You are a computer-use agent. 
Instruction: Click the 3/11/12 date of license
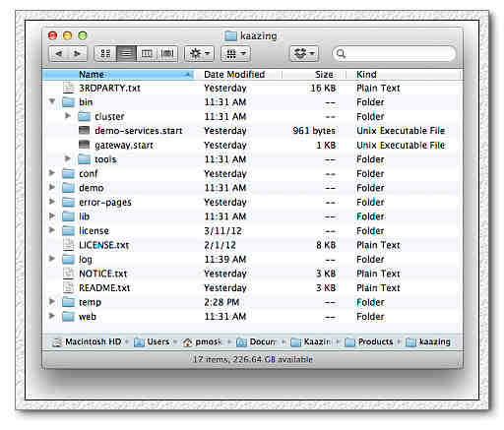pos(222,230)
